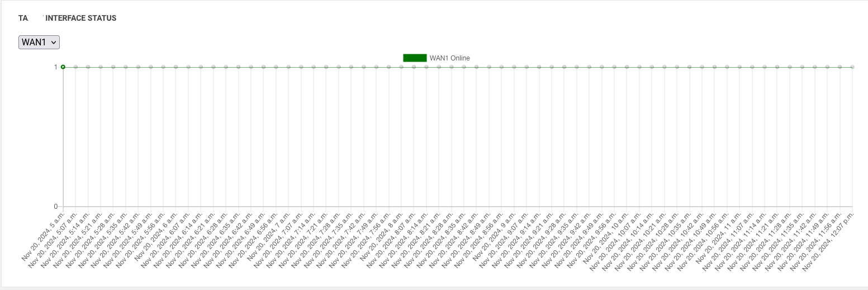This screenshot has height=290, width=868.
Task: Toggle the WAN1 Online legend label
Action: (x=449, y=58)
